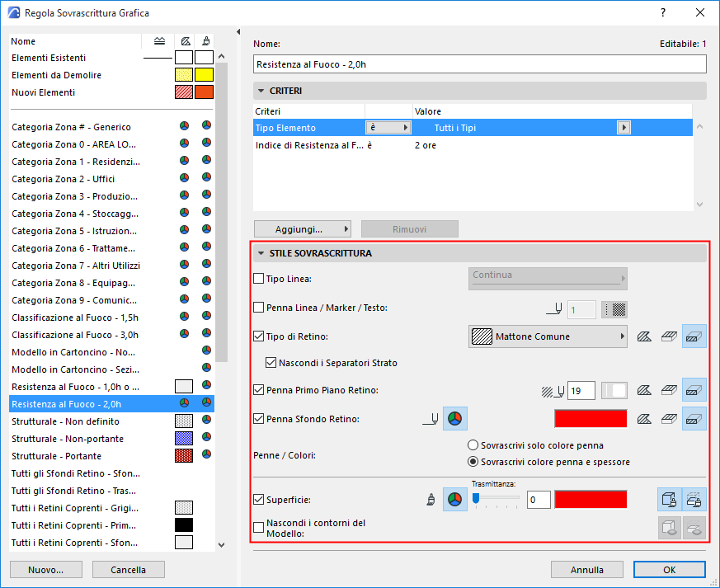Viewport: 720px width, 588px height.
Task: Click the rules list scroll-down arrow
Action: [x=222, y=545]
